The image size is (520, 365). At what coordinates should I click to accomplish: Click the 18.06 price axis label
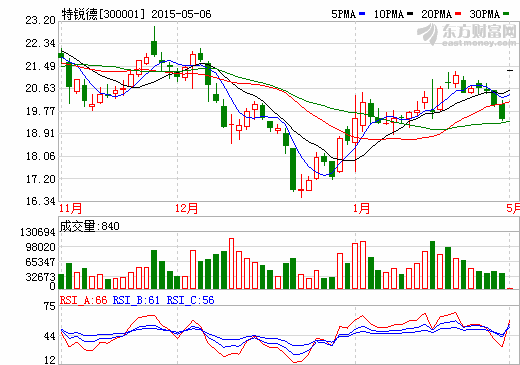40,156
